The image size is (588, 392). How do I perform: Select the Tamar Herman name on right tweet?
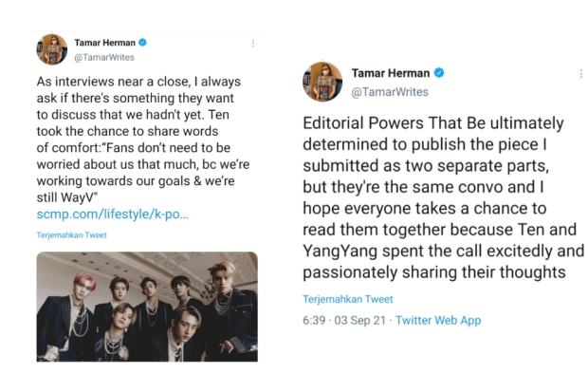[391, 73]
